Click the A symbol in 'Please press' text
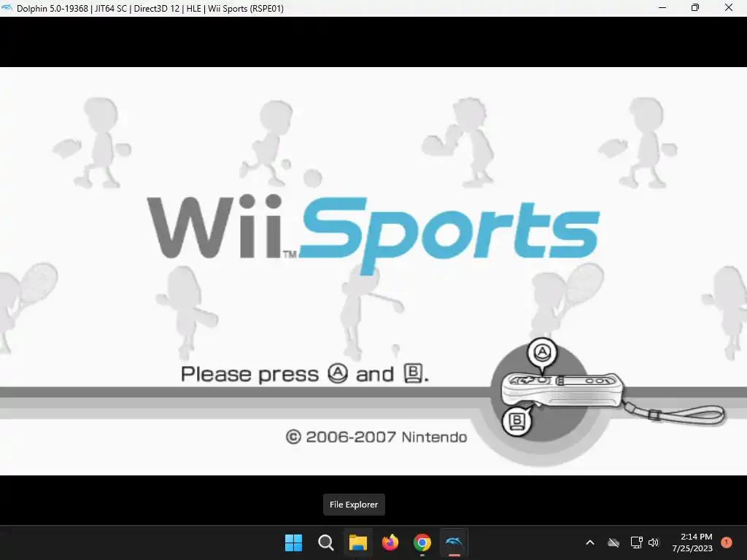The width and height of the screenshot is (747, 560). click(338, 374)
